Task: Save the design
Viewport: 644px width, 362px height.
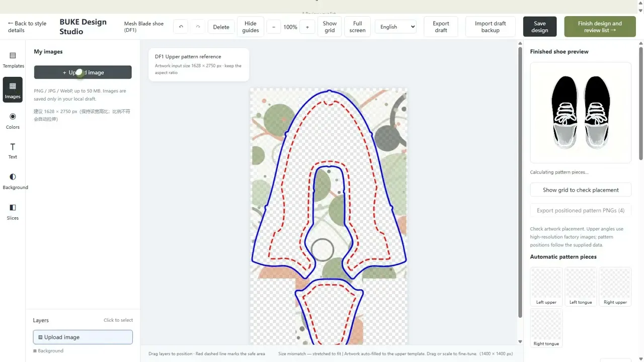Action: (540, 27)
